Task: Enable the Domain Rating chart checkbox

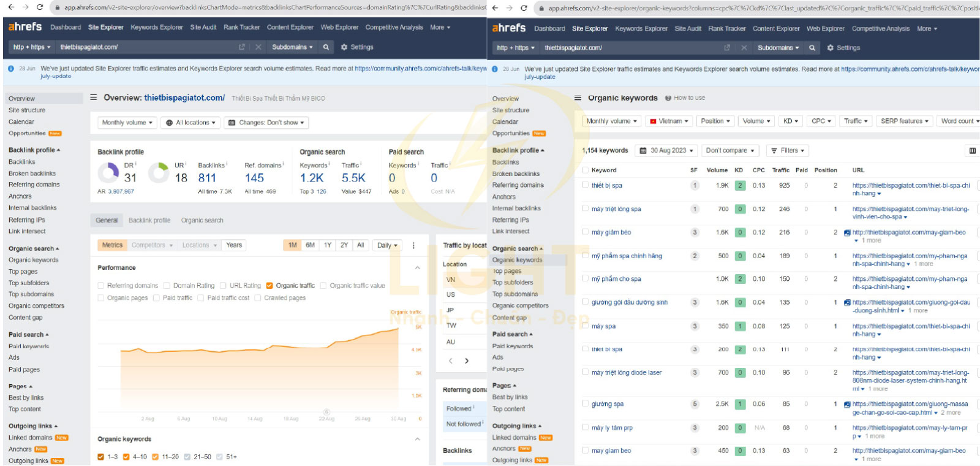Action: click(167, 286)
